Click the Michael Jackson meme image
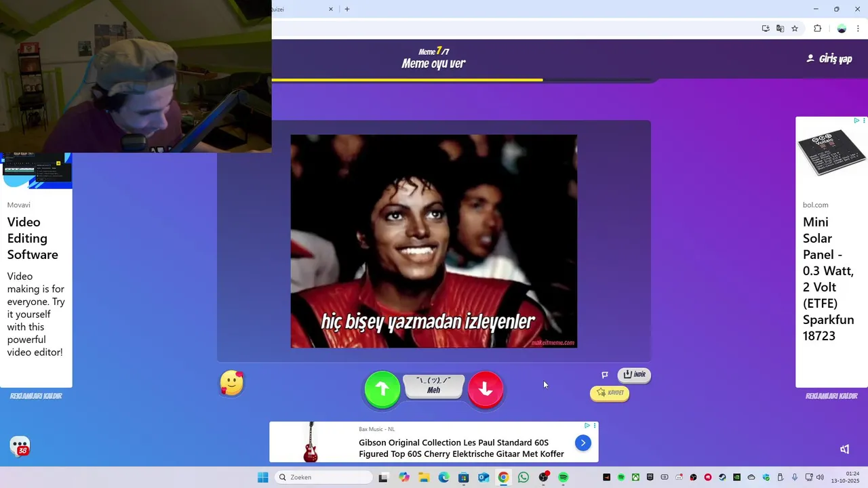This screenshot has height=488, width=868. coord(434,241)
